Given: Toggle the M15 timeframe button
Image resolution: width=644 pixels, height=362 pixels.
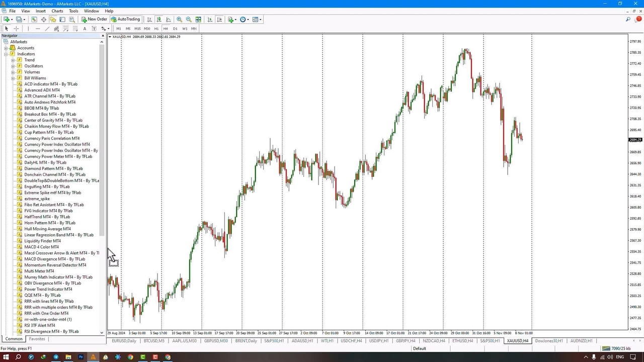Looking at the screenshot, I should click(x=137, y=29).
